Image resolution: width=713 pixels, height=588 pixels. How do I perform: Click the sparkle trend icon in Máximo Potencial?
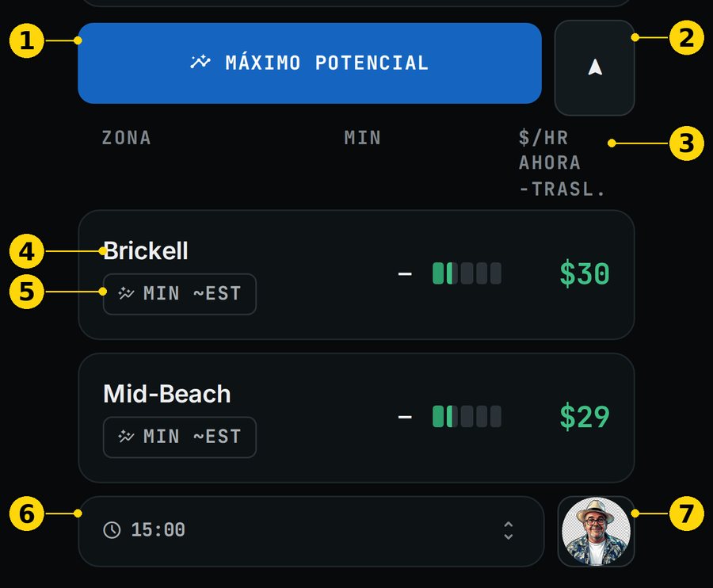200,63
